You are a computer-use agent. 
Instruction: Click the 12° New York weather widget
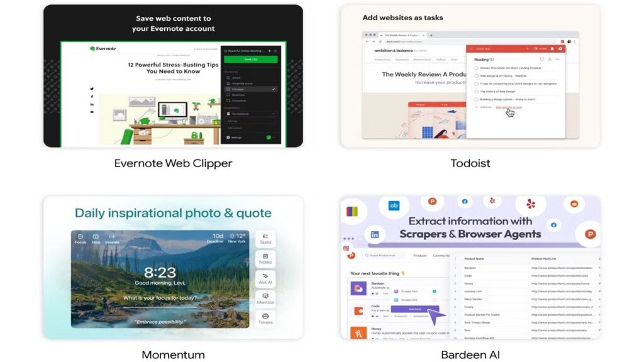[x=237, y=238]
